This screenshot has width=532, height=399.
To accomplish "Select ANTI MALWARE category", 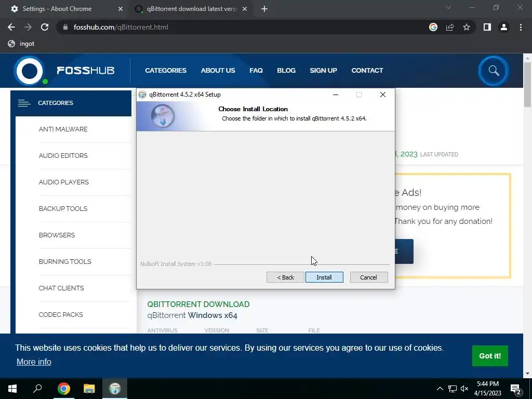I will pos(63,129).
